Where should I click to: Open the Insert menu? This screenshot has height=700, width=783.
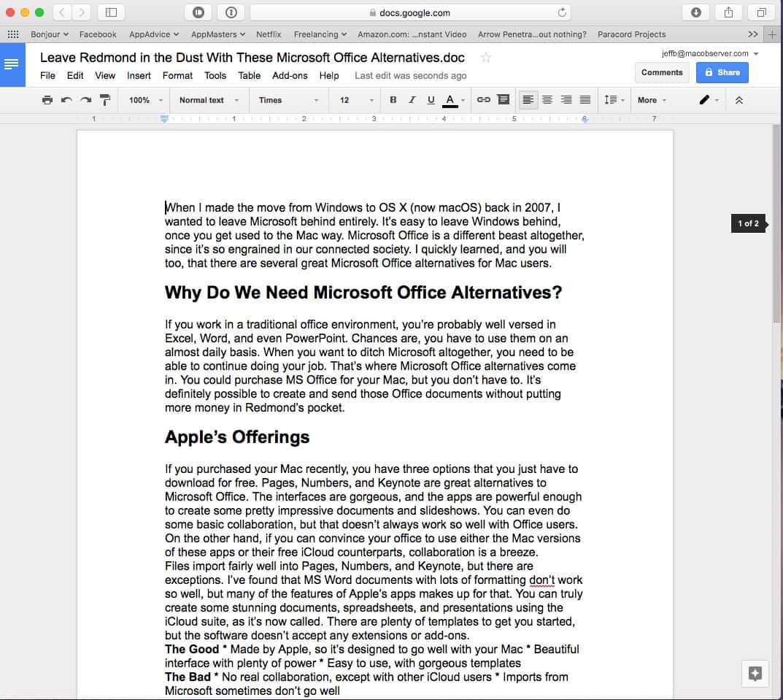click(139, 75)
